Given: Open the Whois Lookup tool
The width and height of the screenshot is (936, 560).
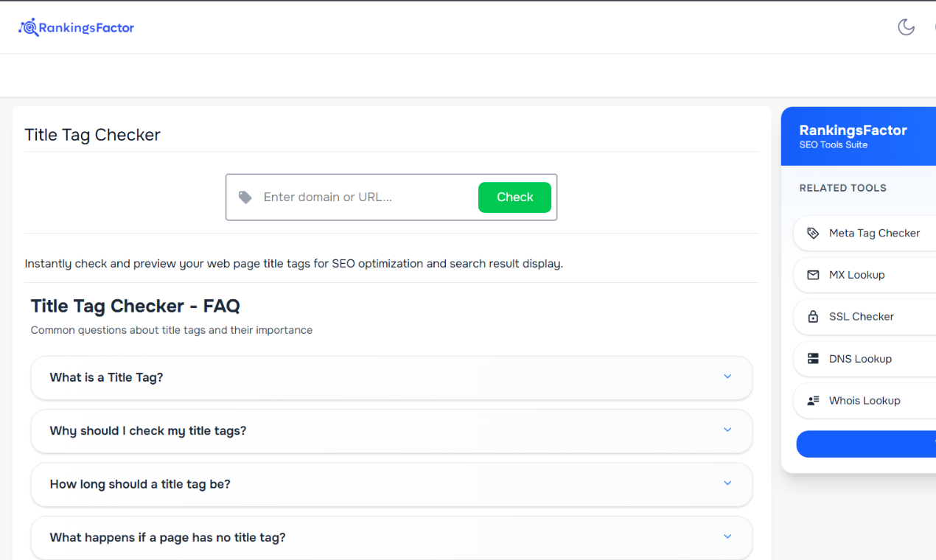Looking at the screenshot, I should [865, 401].
